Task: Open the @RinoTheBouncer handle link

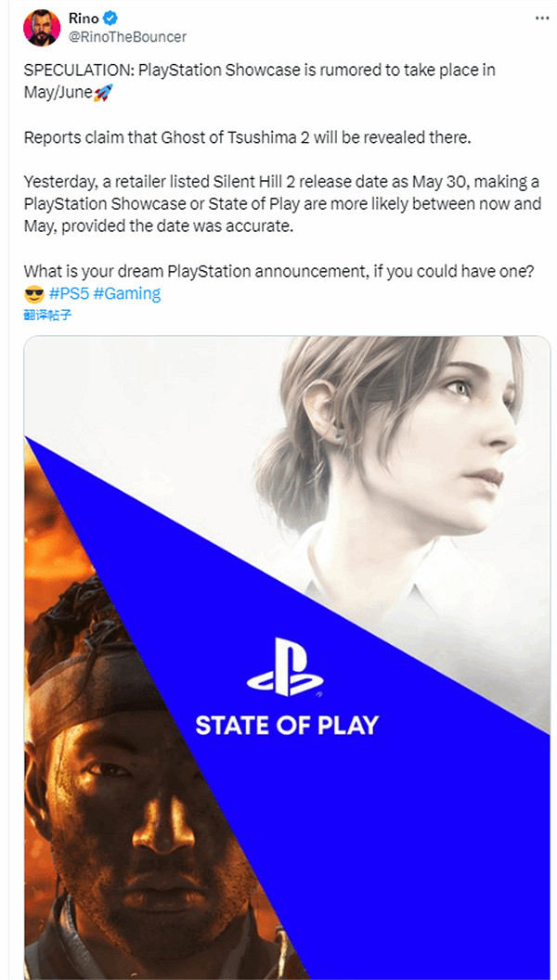Action: pos(127,36)
